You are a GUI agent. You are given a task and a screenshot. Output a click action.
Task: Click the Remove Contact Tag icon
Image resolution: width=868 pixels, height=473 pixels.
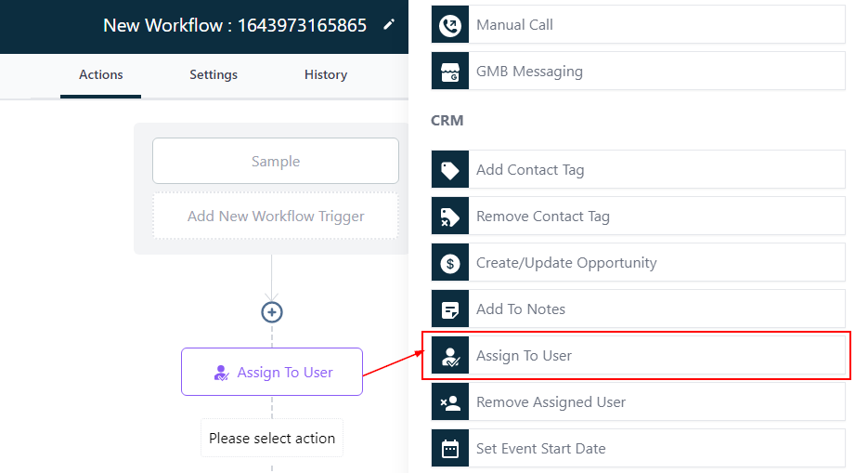(x=450, y=217)
